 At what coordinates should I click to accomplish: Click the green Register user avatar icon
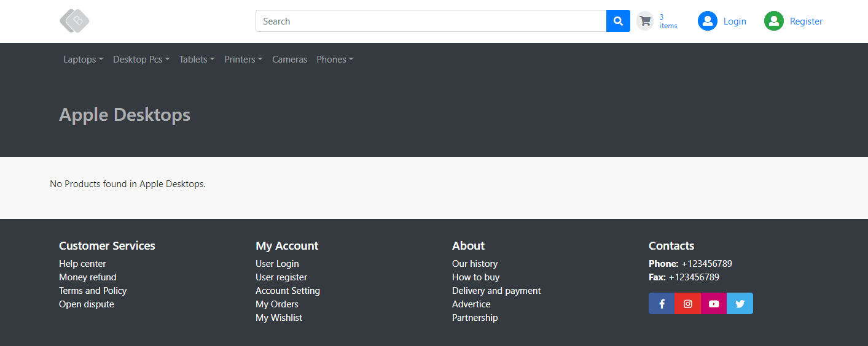(774, 21)
